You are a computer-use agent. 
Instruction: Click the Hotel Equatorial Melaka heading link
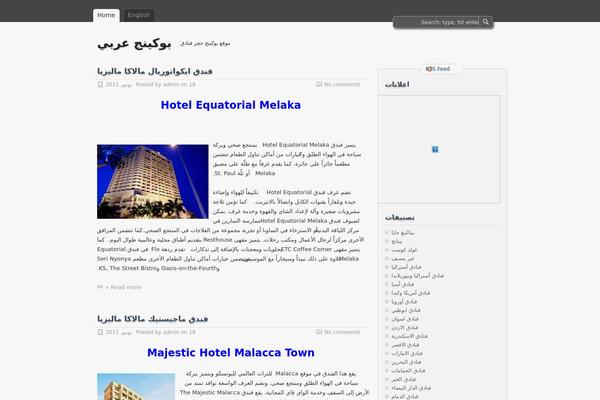pyautogui.click(x=231, y=105)
